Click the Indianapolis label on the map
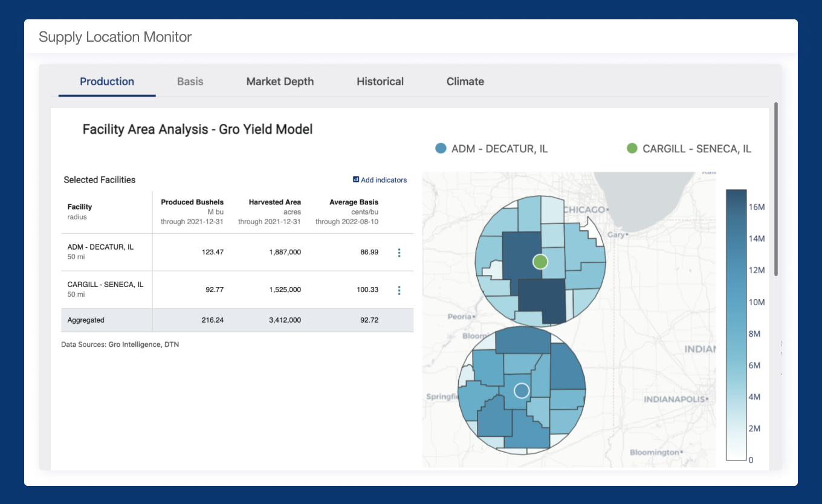 coord(675,399)
